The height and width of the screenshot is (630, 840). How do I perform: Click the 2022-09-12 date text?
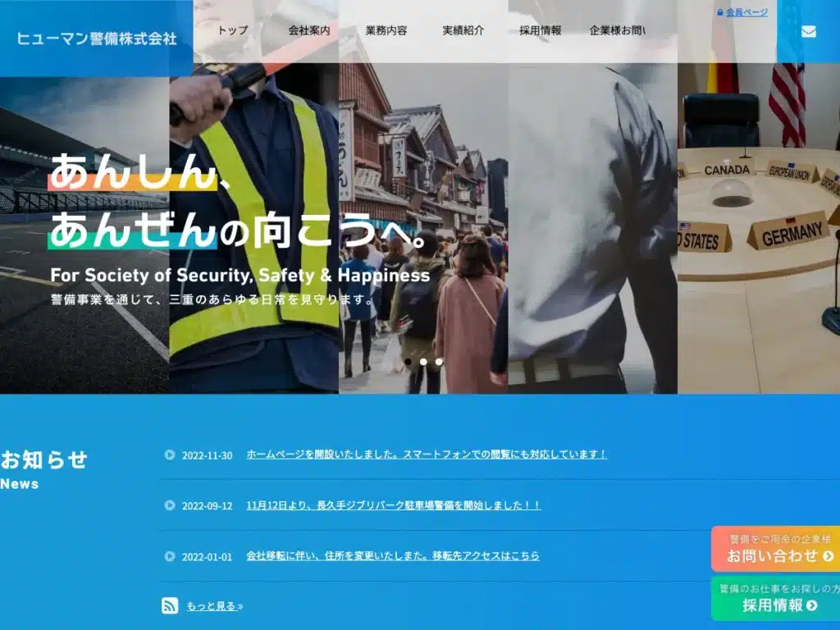click(207, 505)
